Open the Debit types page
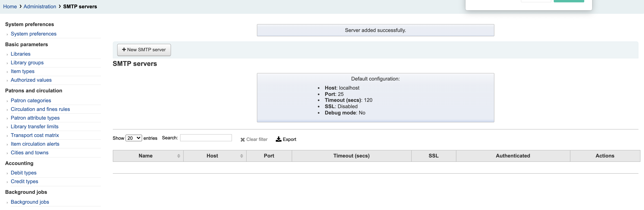The width and height of the screenshot is (644, 210). [24, 173]
